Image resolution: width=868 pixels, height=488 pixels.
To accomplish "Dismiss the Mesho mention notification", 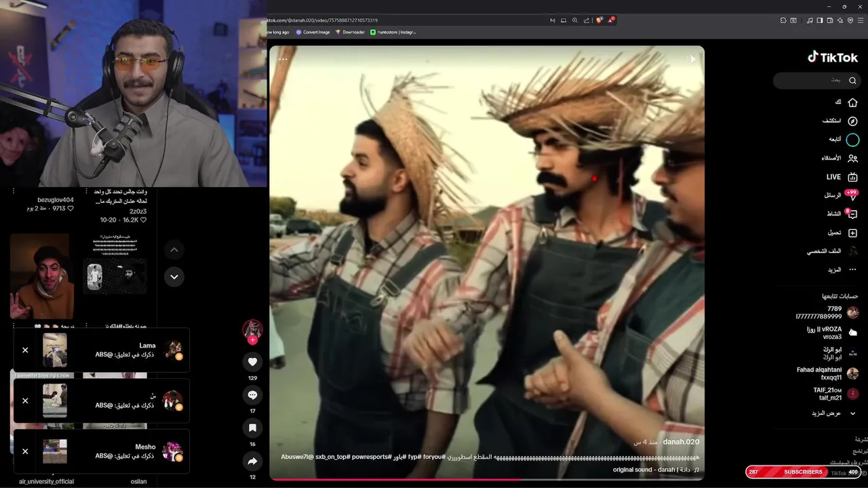I will click(x=25, y=451).
